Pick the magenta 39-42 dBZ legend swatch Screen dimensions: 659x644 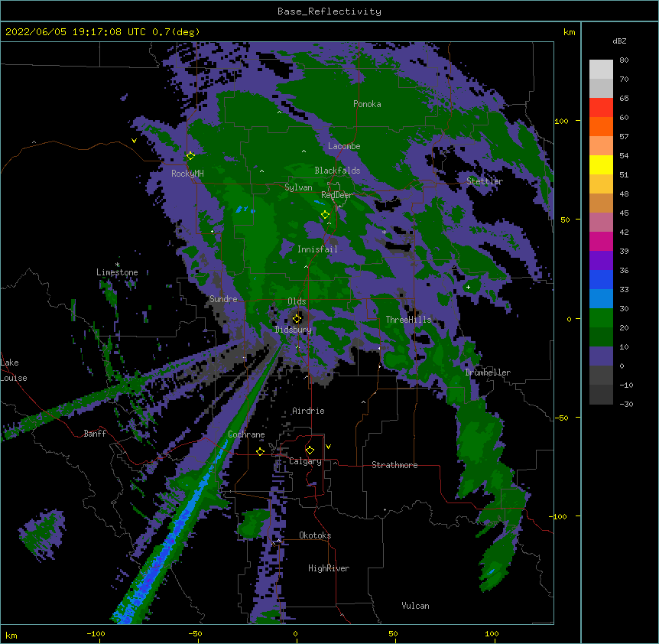coord(601,241)
